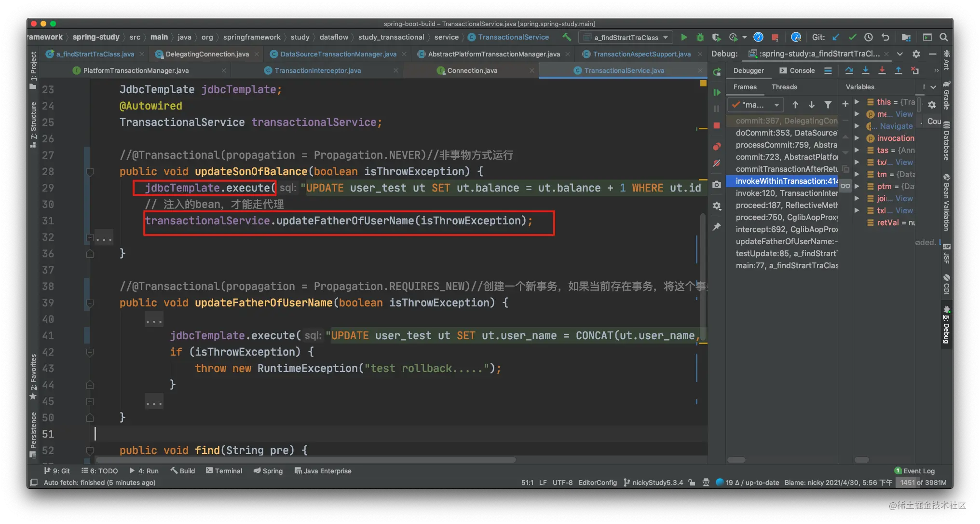Image resolution: width=980 pixels, height=524 pixels.
Task: Click the Build project hammer icon
Action: point(567,37)
